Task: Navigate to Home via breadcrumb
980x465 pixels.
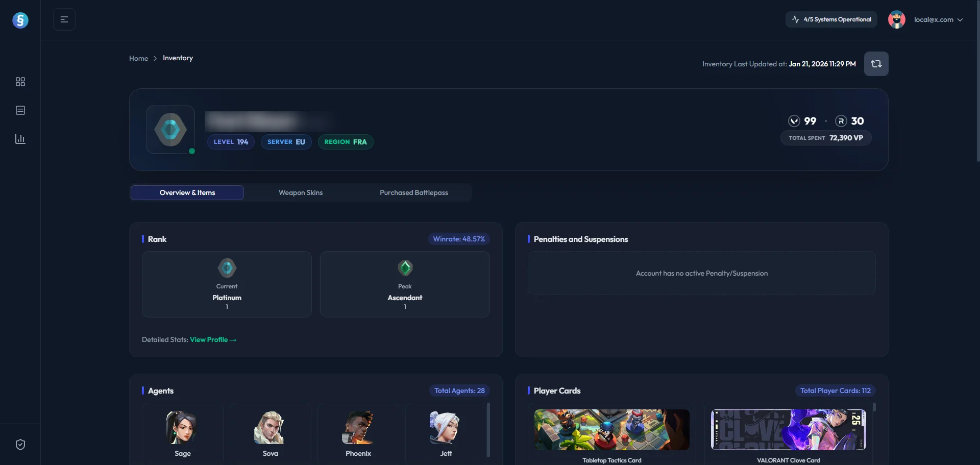Action: [138, 58]
